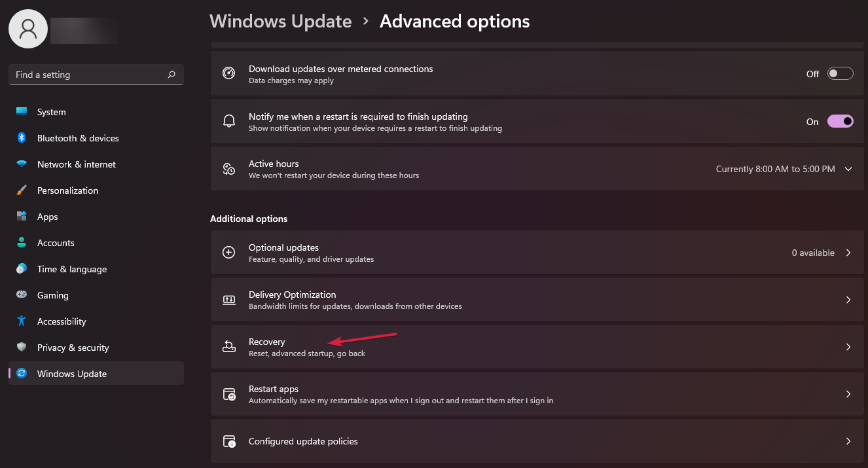
Task: Click the Find a setting search box
Action: coord(96,74)
